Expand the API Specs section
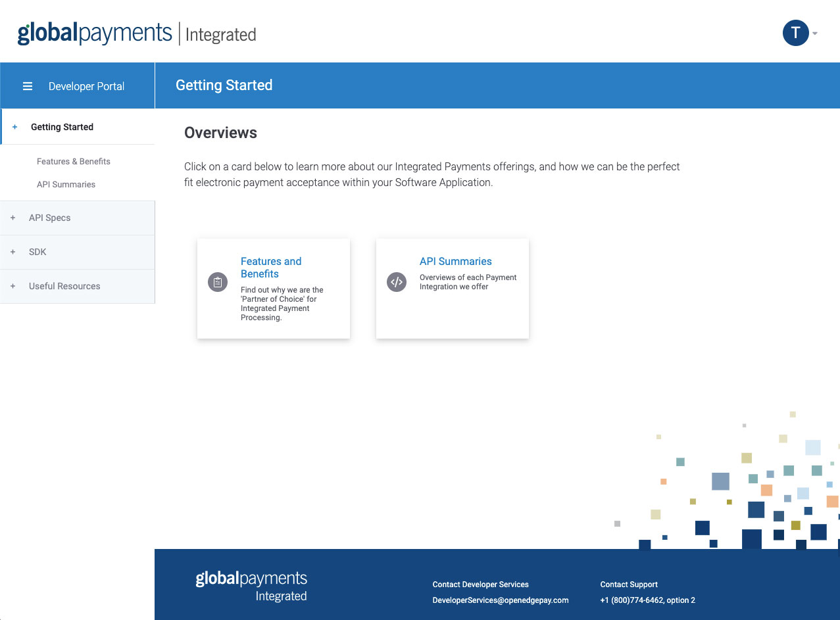The height and width of the screenshot is (620, 840). coord(49,218)
